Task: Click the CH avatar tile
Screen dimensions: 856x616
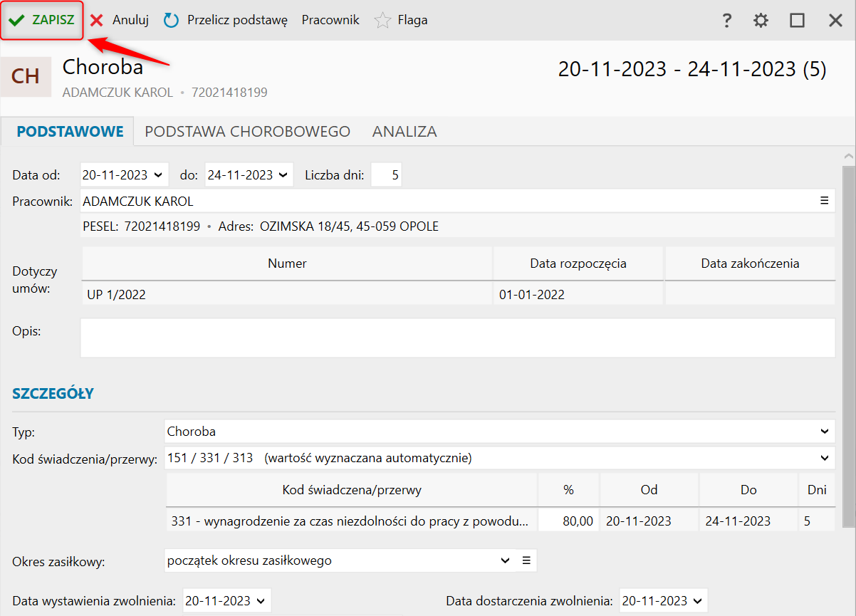Action: pyautogui.click(x=26, y=76)
